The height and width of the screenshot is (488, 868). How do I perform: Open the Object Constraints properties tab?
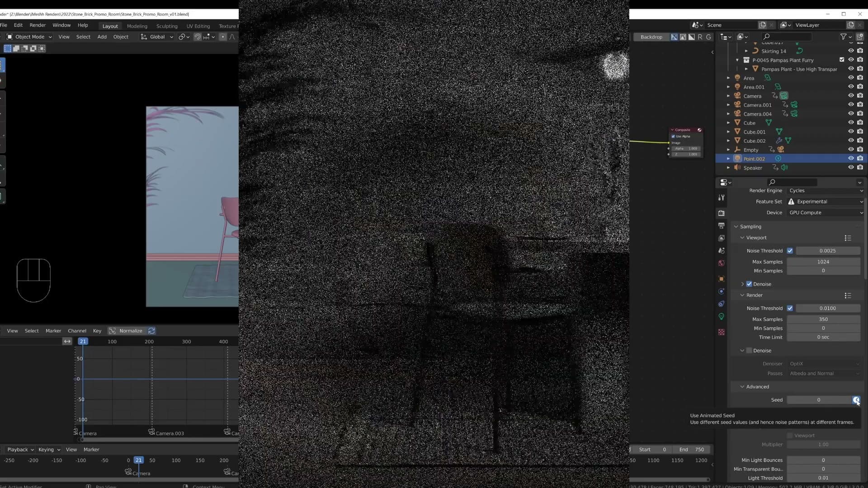pyautogui.click(x=722, y=304)
